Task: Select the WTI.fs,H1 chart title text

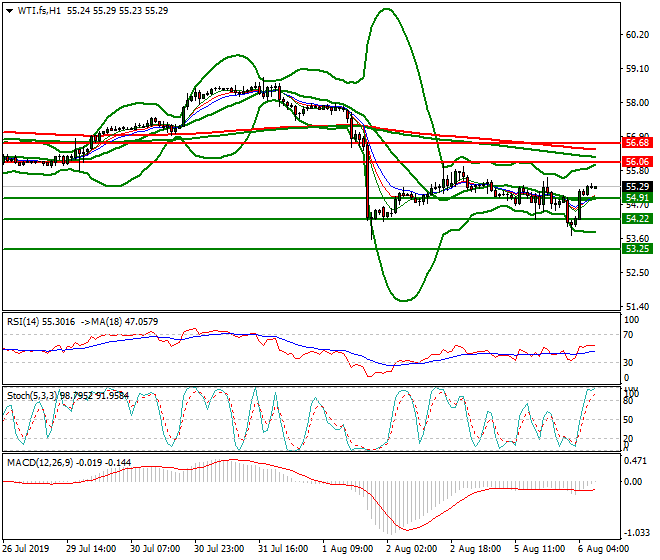Action: (x=42, y=9)
